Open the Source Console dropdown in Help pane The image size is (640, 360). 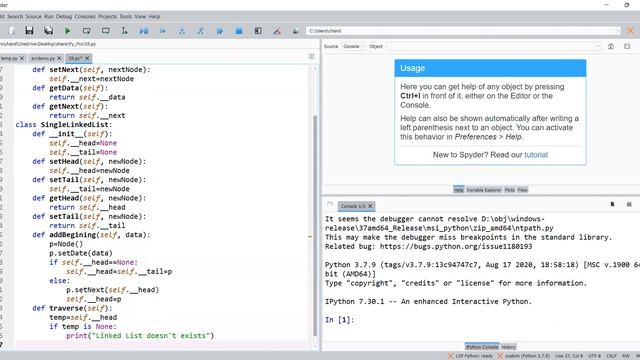353,47
